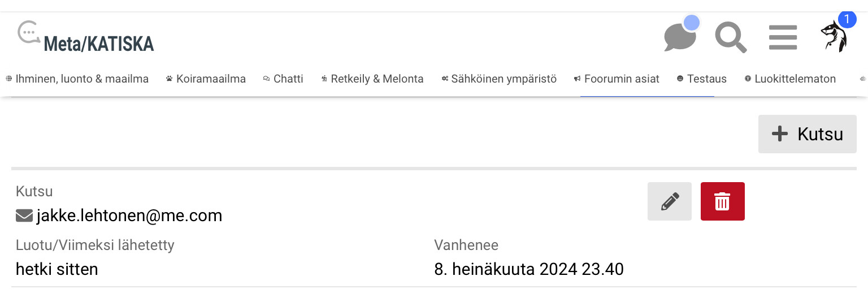Open the user avatar profile menu
Image resolution: width=868 pixels, height=306 pixels.
[833, 37]
